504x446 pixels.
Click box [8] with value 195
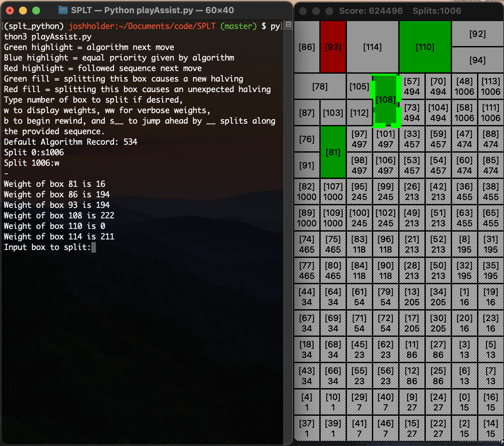pos(465,244)
